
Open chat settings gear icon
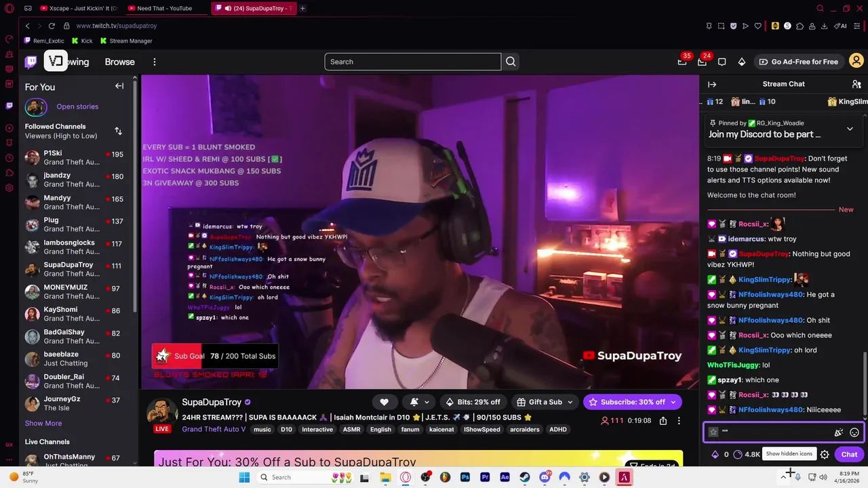(825, 455)
